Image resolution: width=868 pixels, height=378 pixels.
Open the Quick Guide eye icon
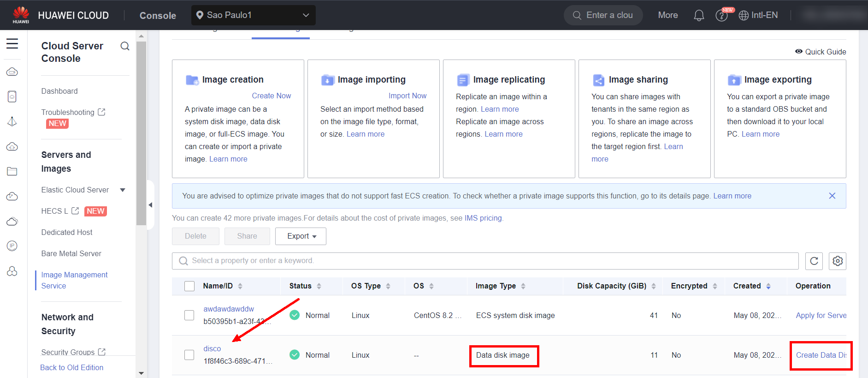799,52
